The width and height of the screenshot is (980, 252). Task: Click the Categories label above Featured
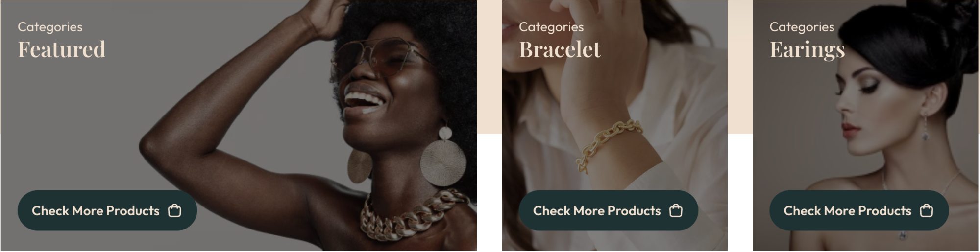coord(50,27)
